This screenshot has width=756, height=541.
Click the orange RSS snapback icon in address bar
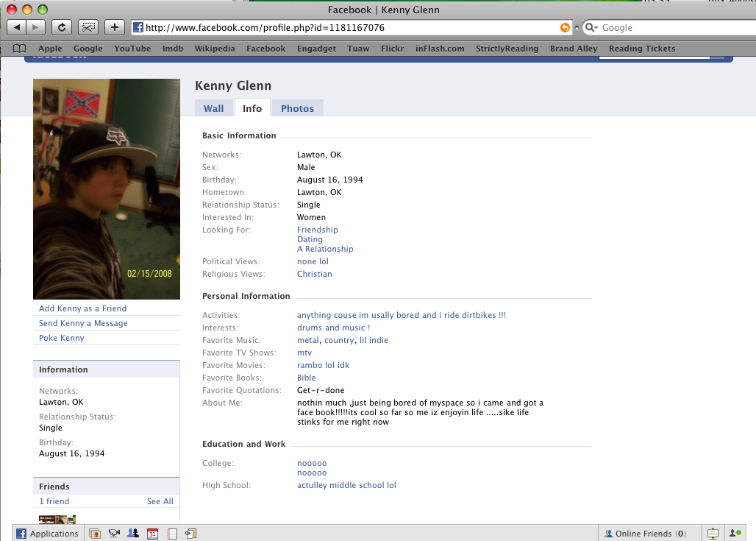click(x=565, y=27)
